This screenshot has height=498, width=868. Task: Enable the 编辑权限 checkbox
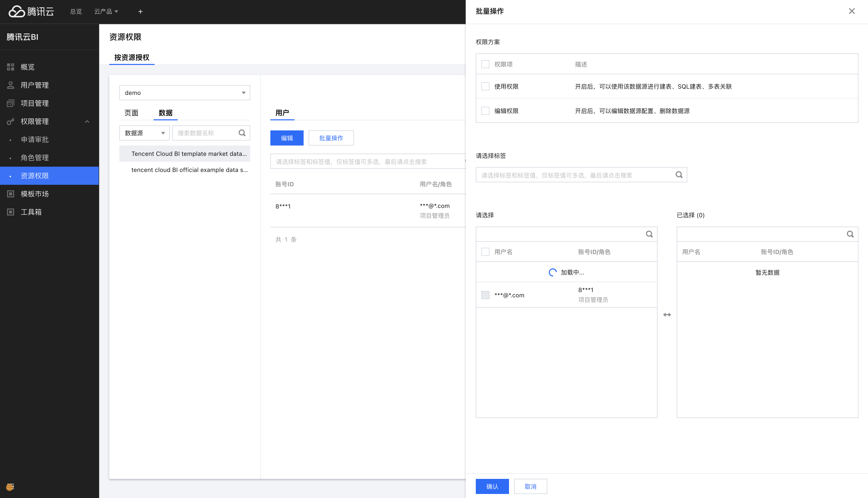pyautogui.click(x=485, y=111)
